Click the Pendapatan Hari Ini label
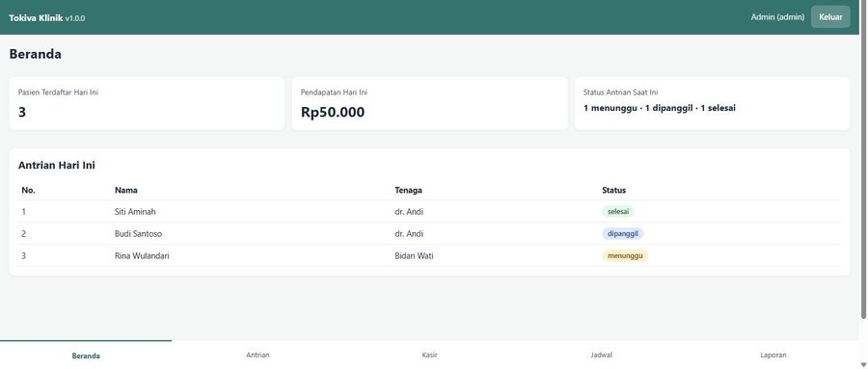The height and width of the screenshot is (369, 868). 334,92
